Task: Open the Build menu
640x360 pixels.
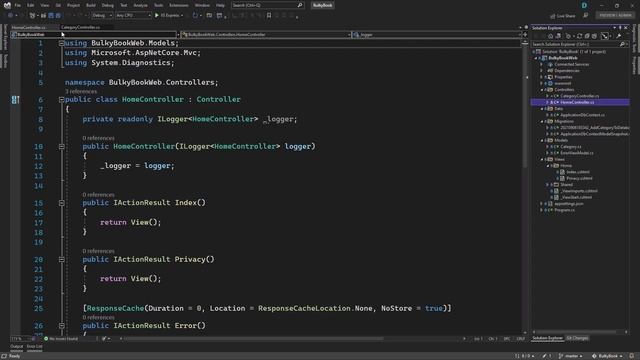Action: coord(91,5)
